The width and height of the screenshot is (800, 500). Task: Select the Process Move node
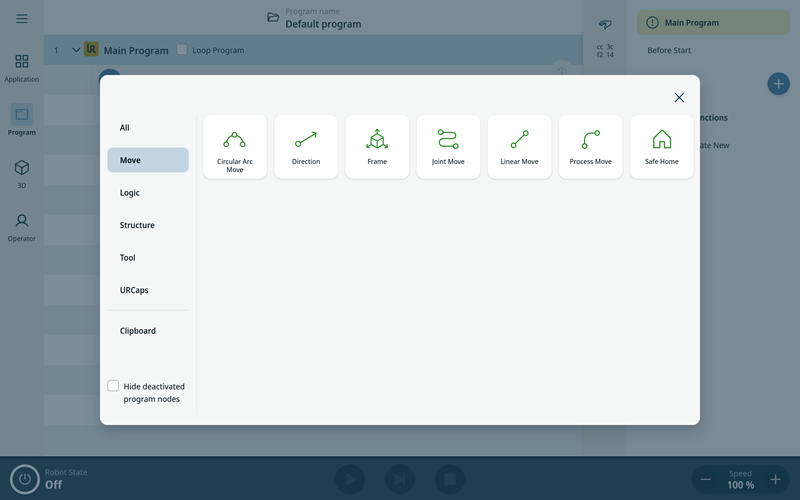pyautogui.click(x=590, y=147)
